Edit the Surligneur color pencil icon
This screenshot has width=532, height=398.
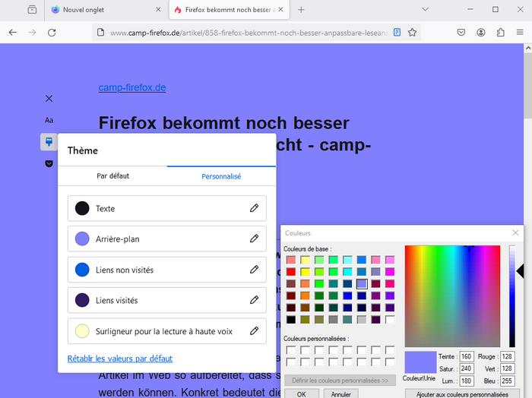254,331
